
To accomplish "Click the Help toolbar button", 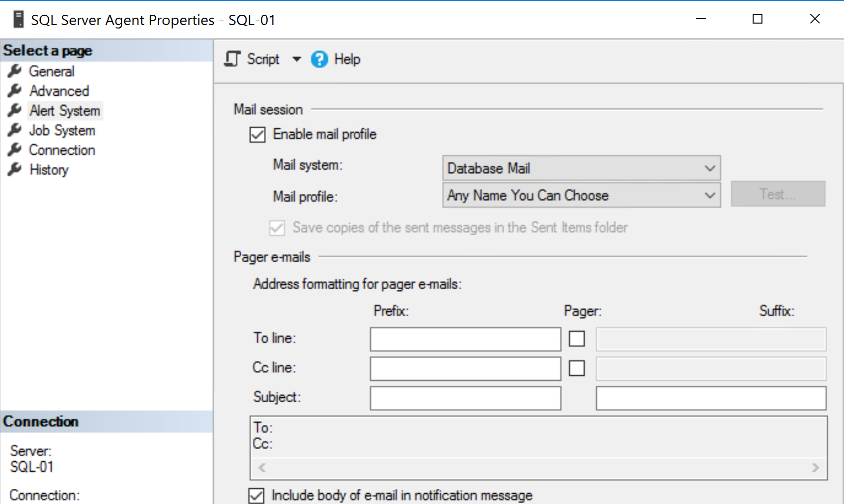I will (336, 59).
